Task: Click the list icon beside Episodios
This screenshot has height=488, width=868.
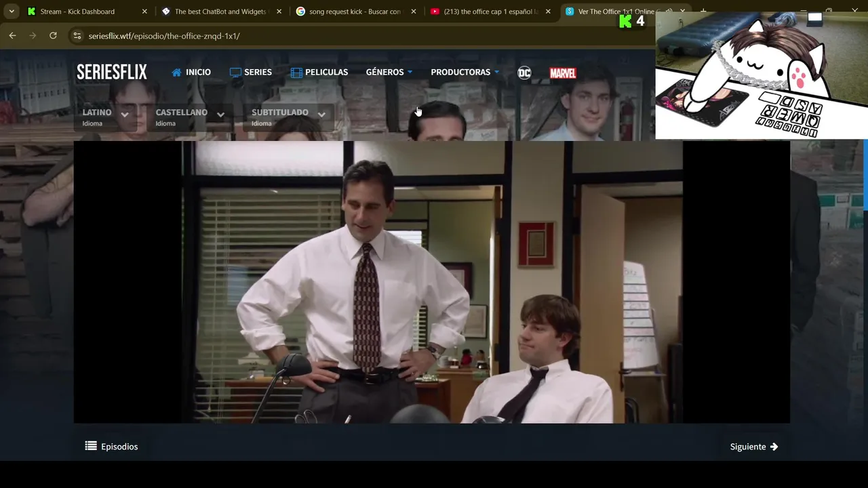Action: [x=91, y=446]
